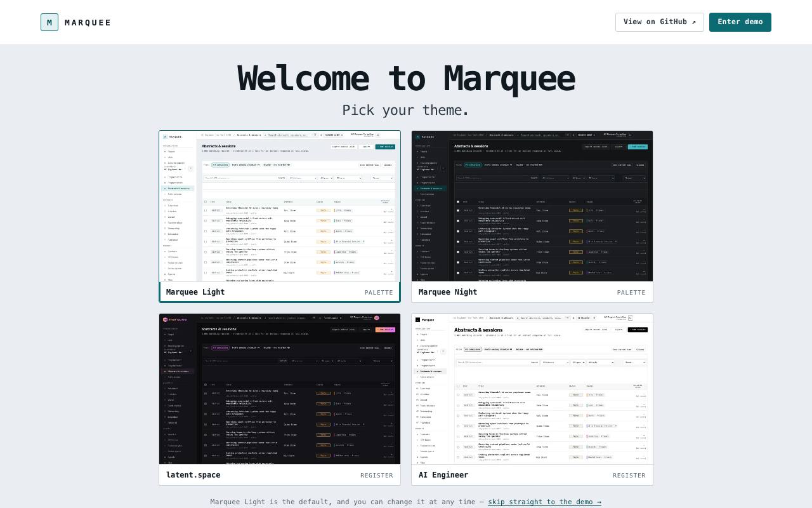812x508 pixels.
Task: Click the Marquee Night card title
Action: point(448,292)
